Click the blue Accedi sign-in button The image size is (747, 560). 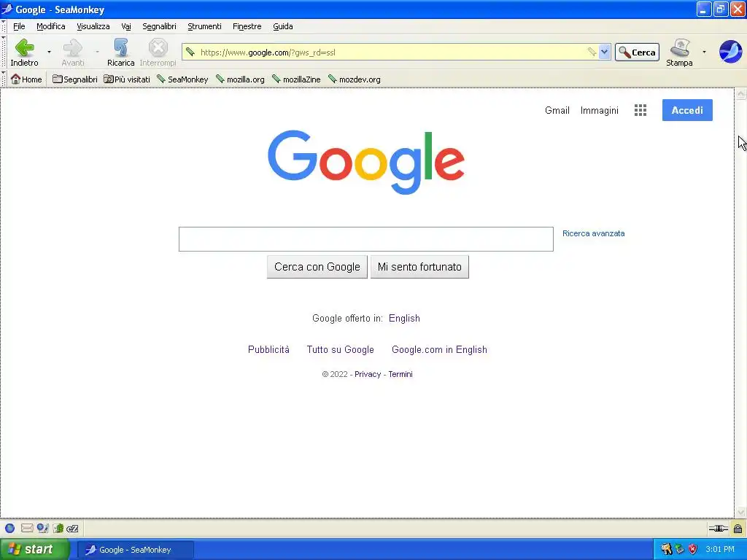[x=687, y=110]
